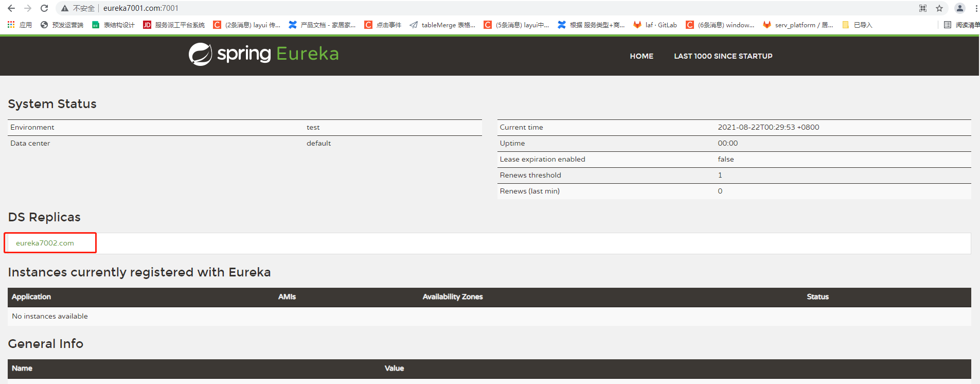
Task: Open the 预发运营端 bookmark
Action: point(62,25)
